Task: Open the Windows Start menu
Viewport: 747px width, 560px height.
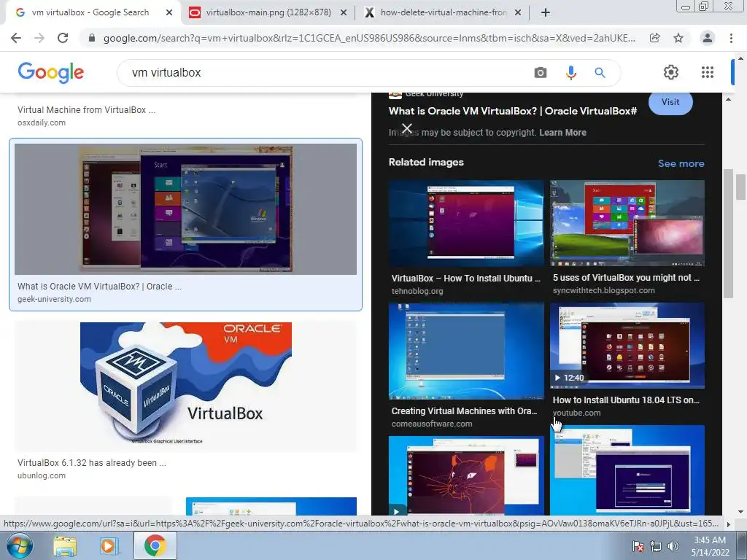Action: [20, 545]
